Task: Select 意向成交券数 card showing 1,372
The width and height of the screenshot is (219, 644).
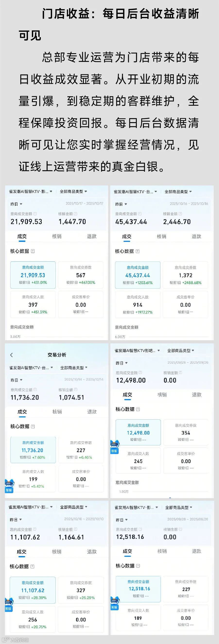Action: pos(185,275)
